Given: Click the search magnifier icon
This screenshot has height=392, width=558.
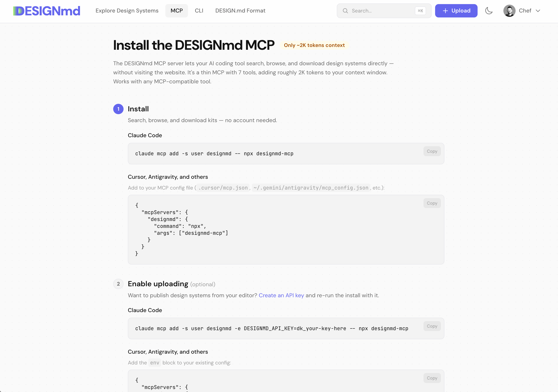Looking at the screenshot, I should tap(345, 11).
